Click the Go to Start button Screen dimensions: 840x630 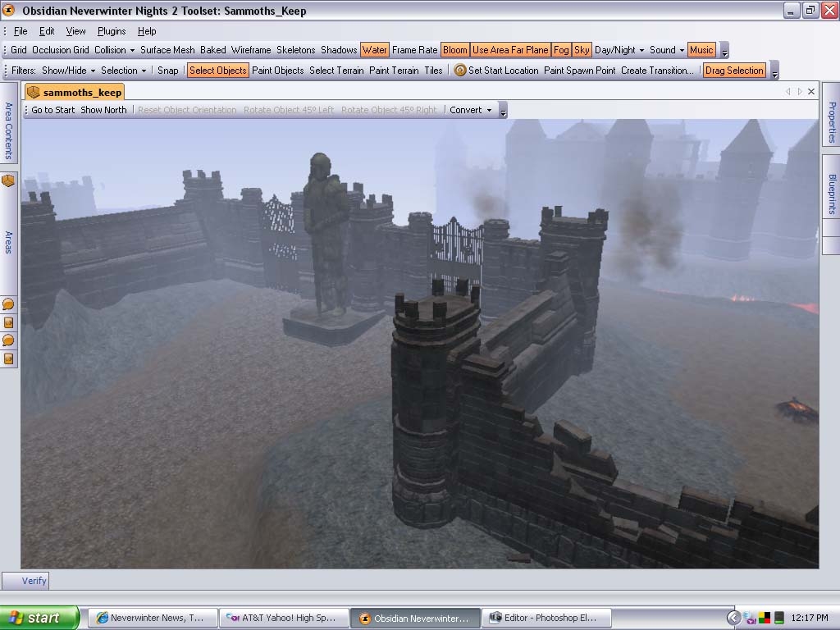[x=53, y=110]
